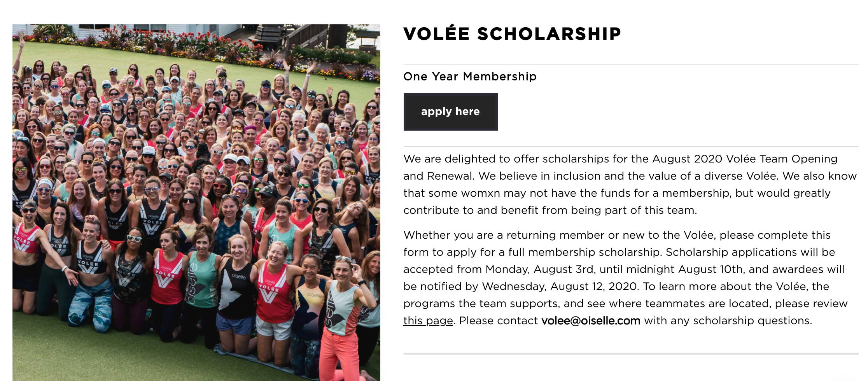Click the paragraph starting "Whether you are"
Screen dimensions: 868x381
click(x=625, y=278)
